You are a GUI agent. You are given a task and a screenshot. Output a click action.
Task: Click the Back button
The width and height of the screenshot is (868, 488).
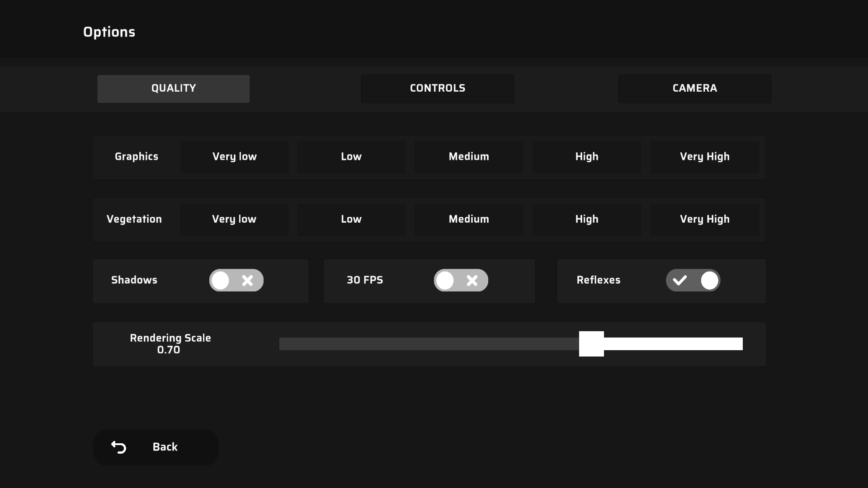156,446
